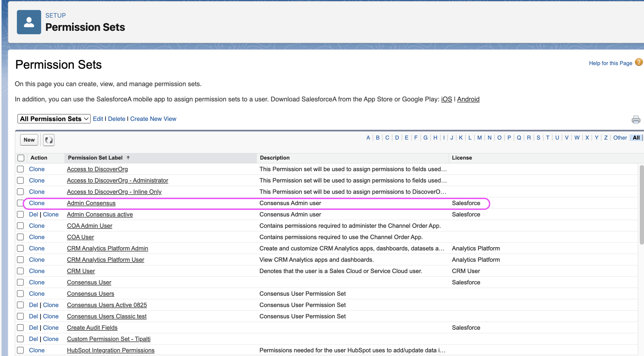Filter the list by letter C

pyautogui.click(x=387, y=137)
